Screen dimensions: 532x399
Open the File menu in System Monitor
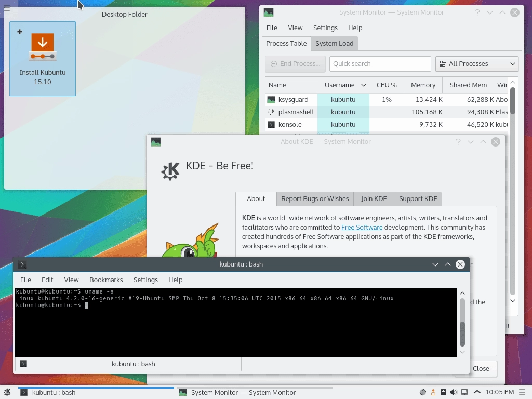coord(272,28)
